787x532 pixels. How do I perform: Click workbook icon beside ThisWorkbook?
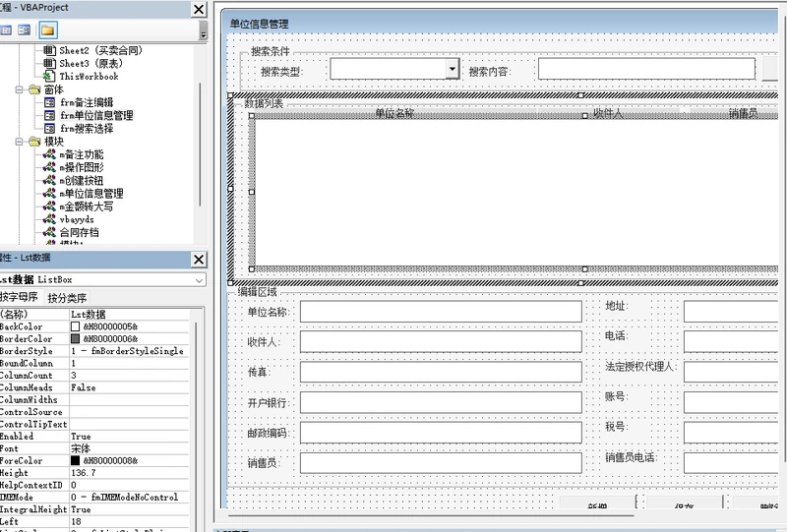click(x=49, y=77)
